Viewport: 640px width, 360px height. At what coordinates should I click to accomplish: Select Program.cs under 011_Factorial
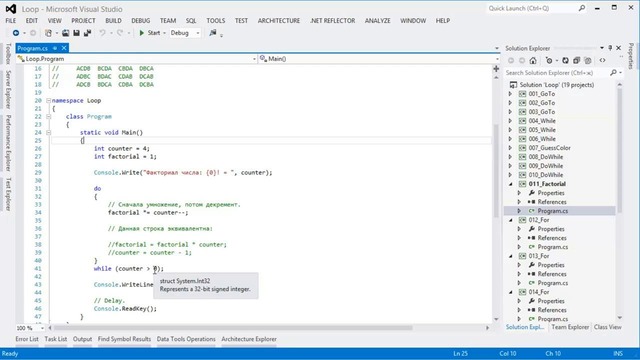553,211
